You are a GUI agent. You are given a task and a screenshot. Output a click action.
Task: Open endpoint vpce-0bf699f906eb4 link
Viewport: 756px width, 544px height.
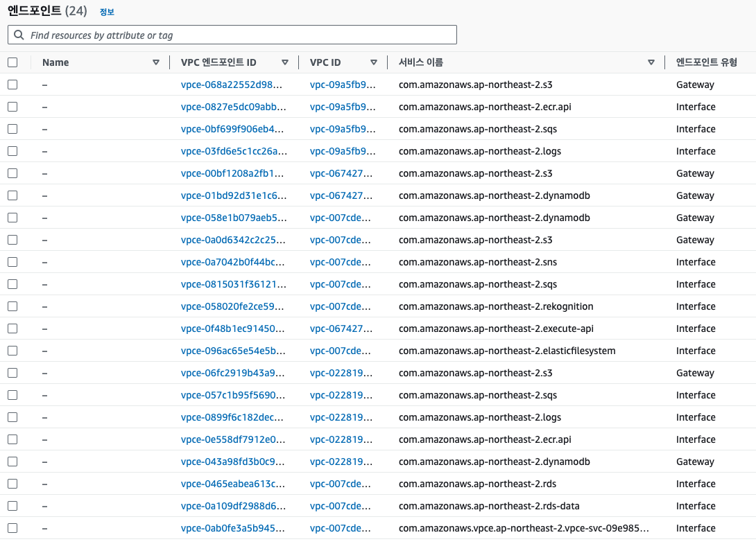point(232,129)
